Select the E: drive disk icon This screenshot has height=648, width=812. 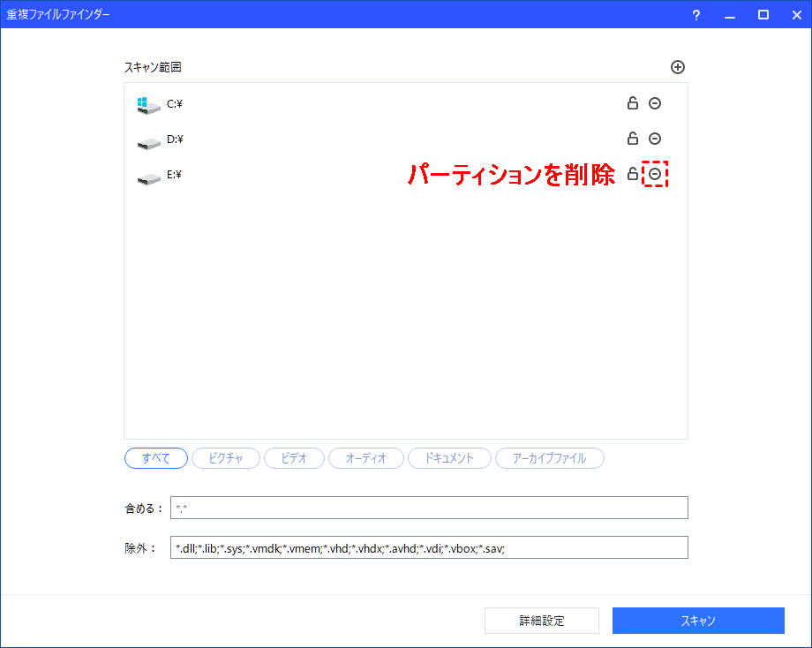pyautogui.click(x=148, y=178)
